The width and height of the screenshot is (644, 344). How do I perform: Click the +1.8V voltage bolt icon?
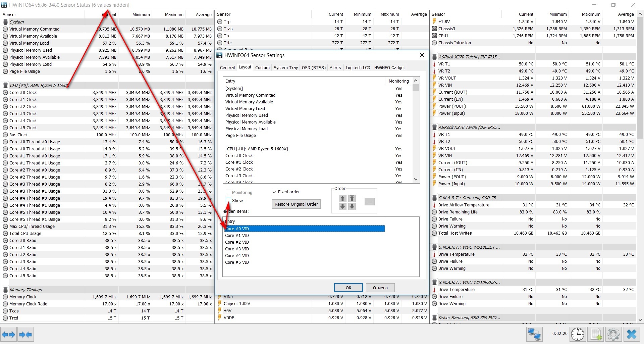click(434, 21)
